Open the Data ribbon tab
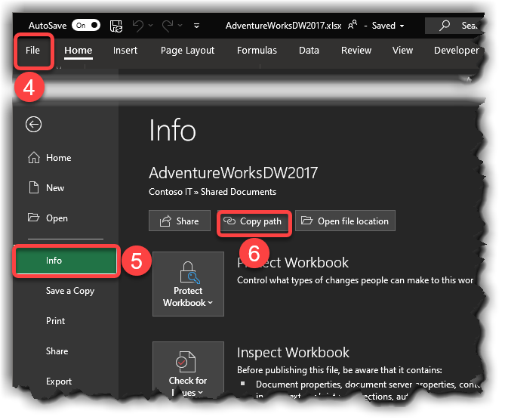This screenshot has width=505, height=420. click(309, 51)
